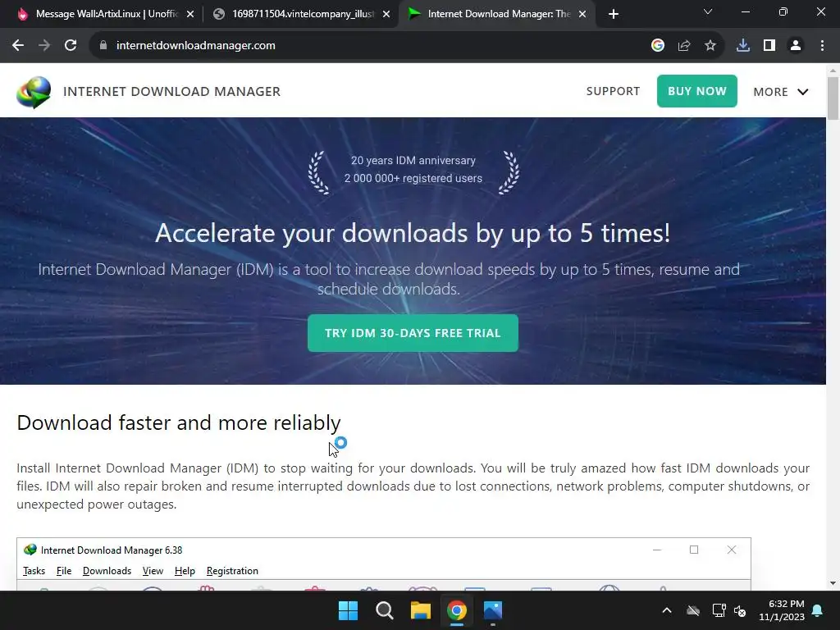840x630 pixels.
Task: Close the Internet Download Manager tab
Action: click(x=582, y=14)
